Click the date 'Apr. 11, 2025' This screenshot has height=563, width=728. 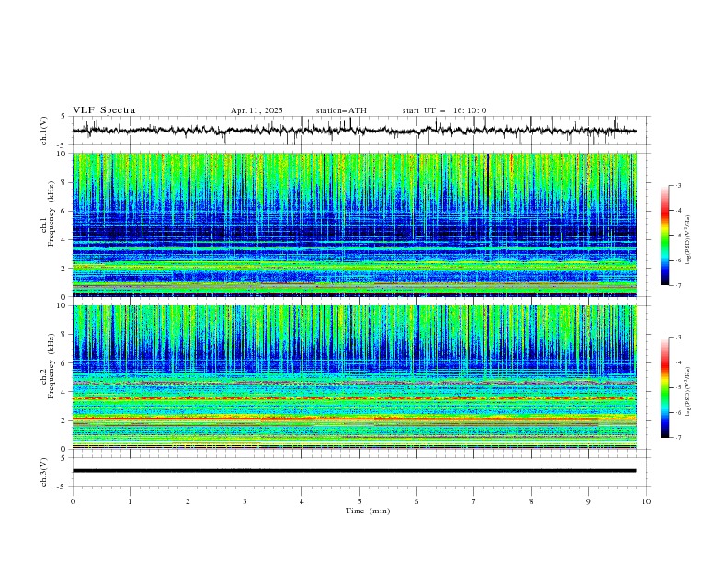click(x=256, y=110)
